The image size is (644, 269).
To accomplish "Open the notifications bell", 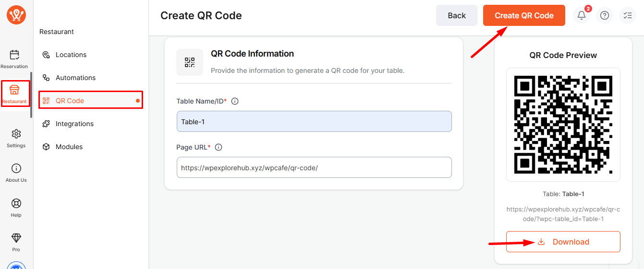I will coord(582,15).
